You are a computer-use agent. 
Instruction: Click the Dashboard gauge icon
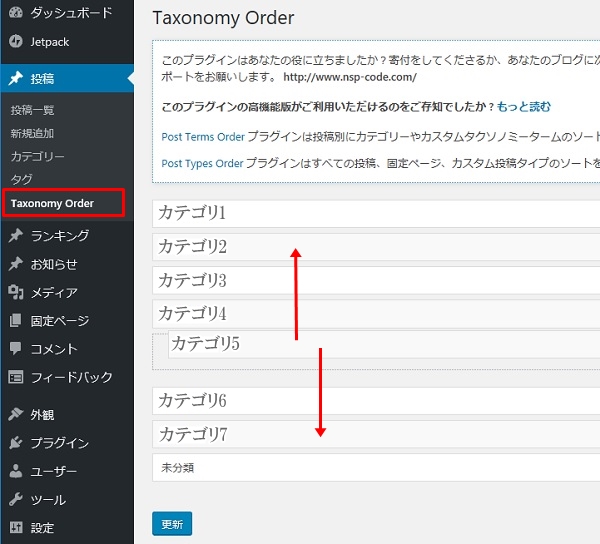click(16, 12)
